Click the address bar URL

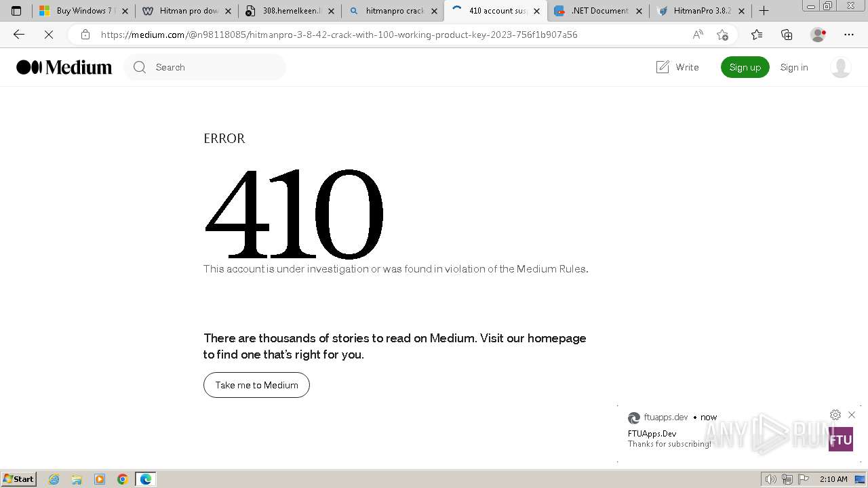[x=339, y=35]
